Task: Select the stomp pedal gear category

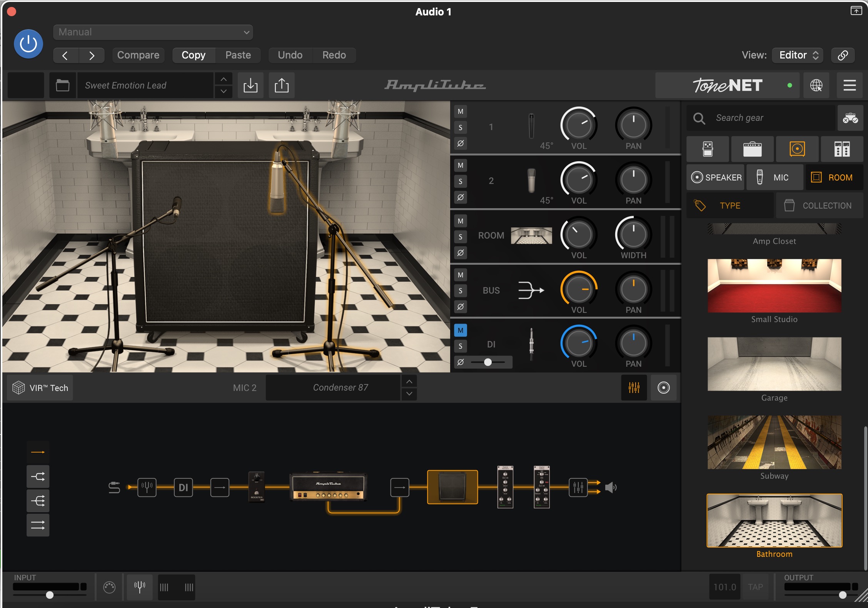Action: pos(708,149)
